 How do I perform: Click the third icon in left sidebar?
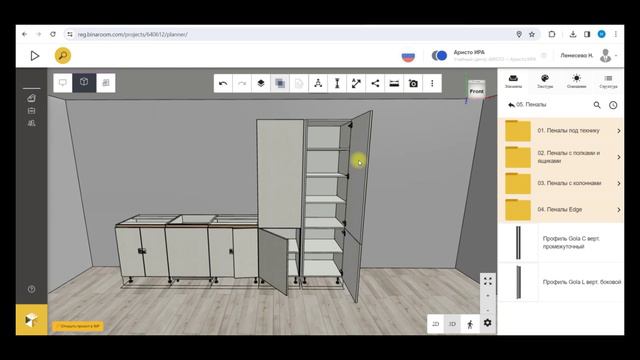[31, 123]
